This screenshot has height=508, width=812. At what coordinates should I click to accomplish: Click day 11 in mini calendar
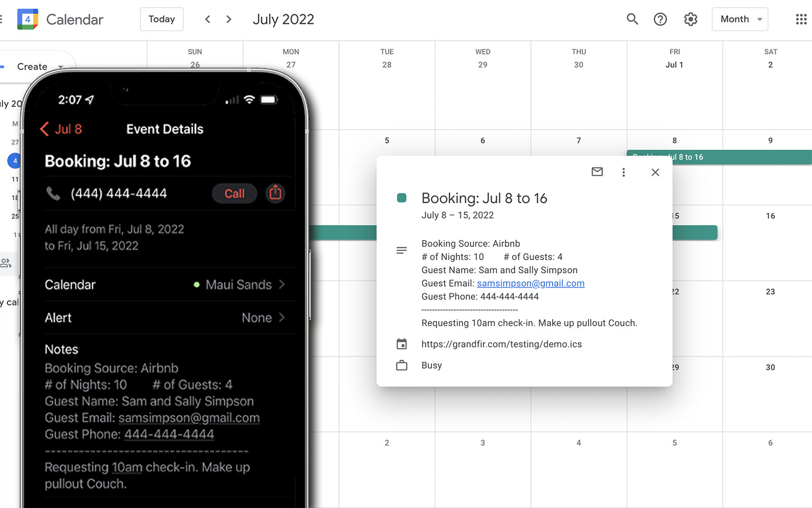[15, 179]
